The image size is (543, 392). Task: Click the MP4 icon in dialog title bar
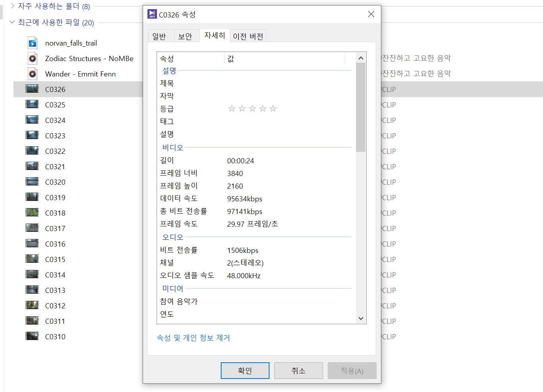(x=152, y=14)
